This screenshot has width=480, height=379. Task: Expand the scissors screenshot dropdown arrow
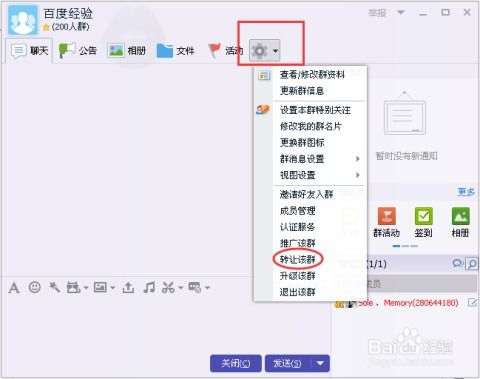[x=181, y=288]
